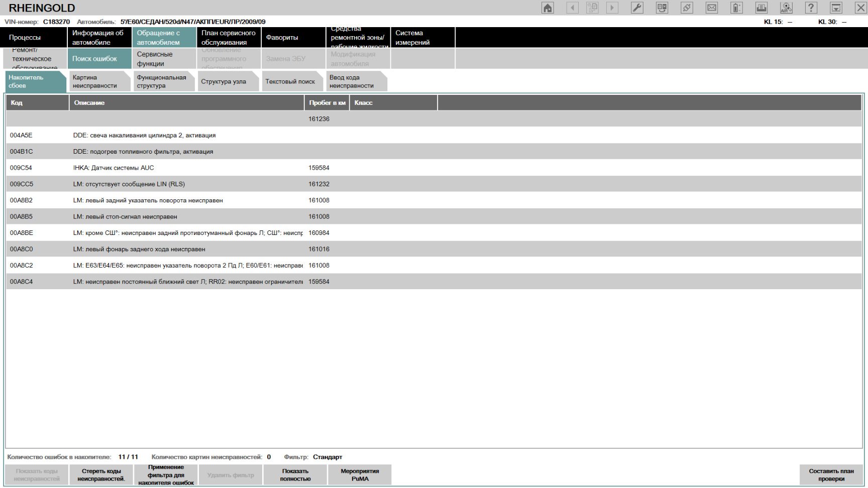Image resolution: width=868 pixels, height=488 pixels.
Task: Click the back arrow icon
Action: [572, 8]
